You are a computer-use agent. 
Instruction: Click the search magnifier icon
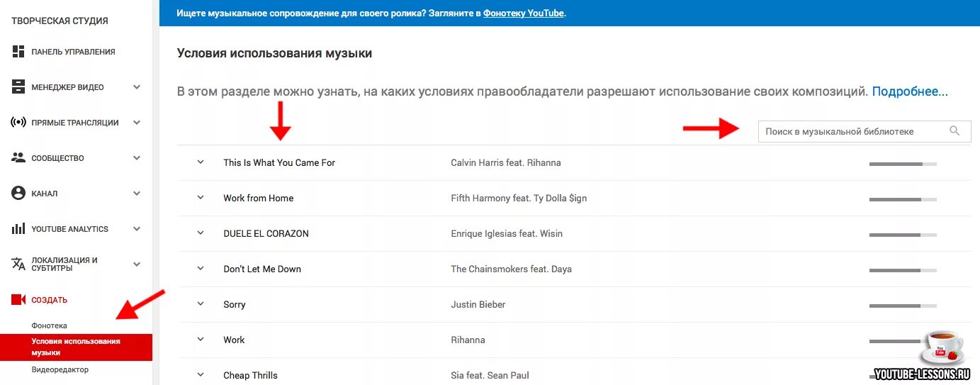tap(954, 131)
